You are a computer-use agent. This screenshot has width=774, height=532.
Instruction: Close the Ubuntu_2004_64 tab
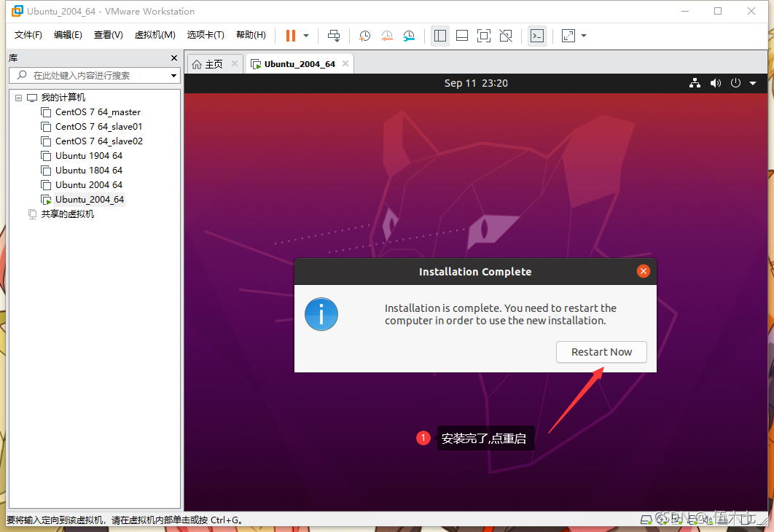coord(345,63)
